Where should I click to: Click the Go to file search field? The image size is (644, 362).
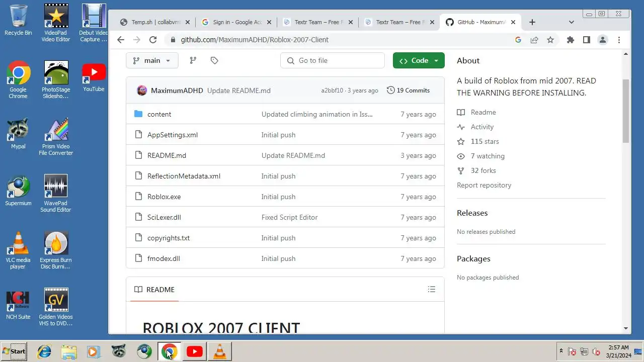[333, 60]
